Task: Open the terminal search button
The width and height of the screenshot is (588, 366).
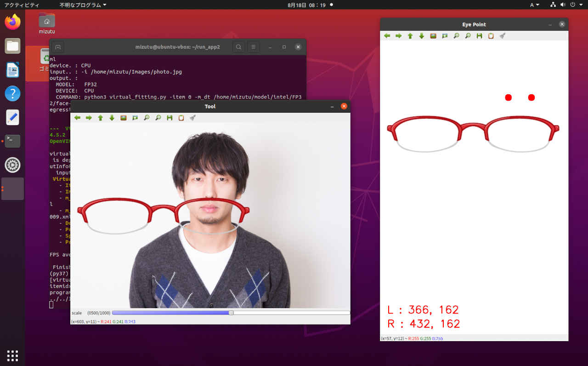Action: coord(238,47)
